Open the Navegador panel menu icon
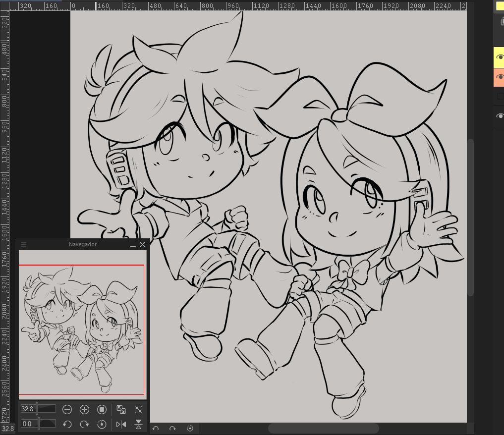The height and width of the screenshot is (435, 504). [x=23, y=244]
